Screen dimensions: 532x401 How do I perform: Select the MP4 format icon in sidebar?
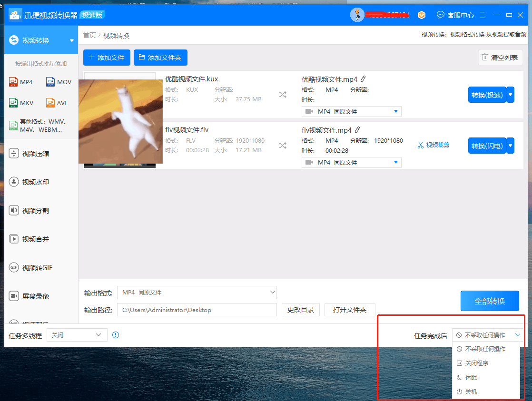(13, 82)
